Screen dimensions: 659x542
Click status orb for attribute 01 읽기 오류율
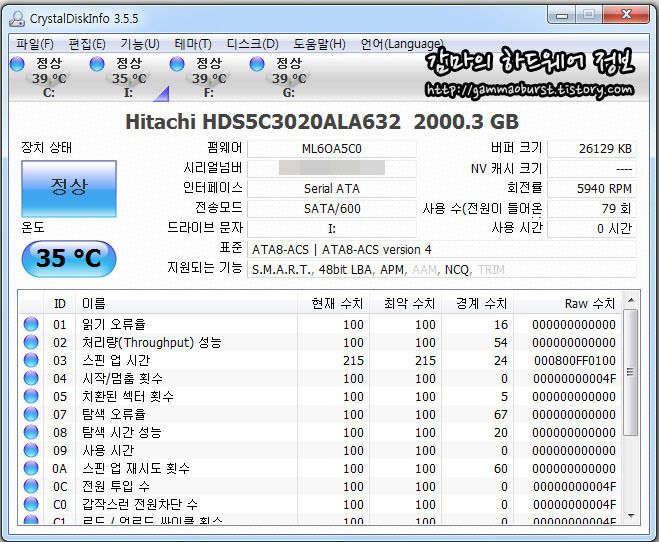tap(31, 324)
